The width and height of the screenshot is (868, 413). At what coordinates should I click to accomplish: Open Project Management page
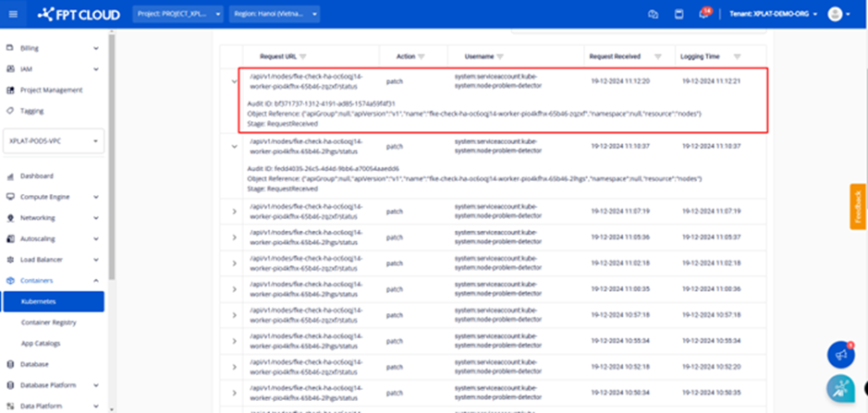(51, 90)
